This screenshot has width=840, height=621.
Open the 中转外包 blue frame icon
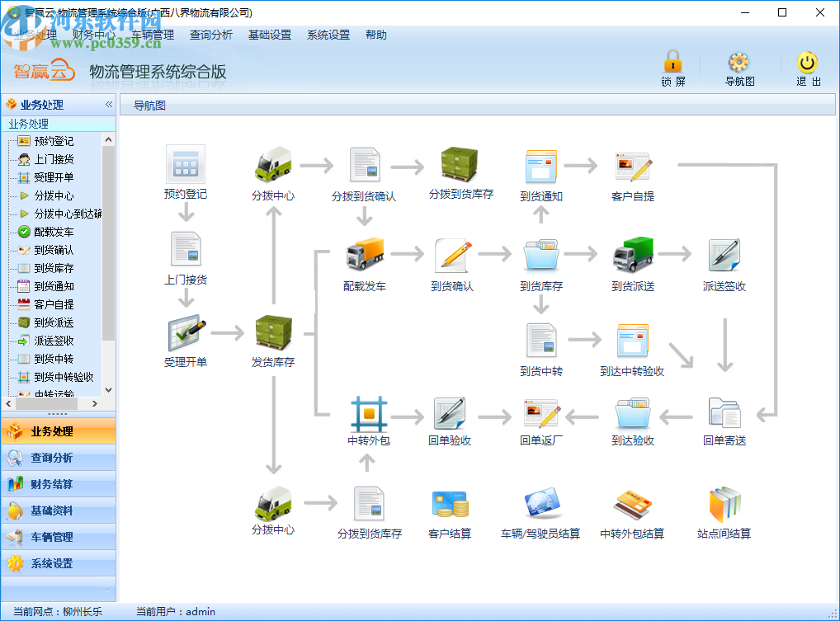pos(369,414)
